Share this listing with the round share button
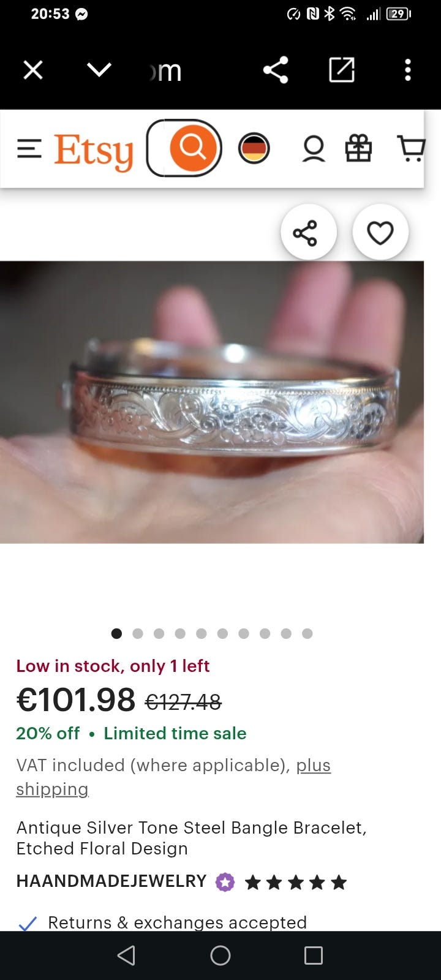This screenshot has height=980, width=441. coord(309,232)
